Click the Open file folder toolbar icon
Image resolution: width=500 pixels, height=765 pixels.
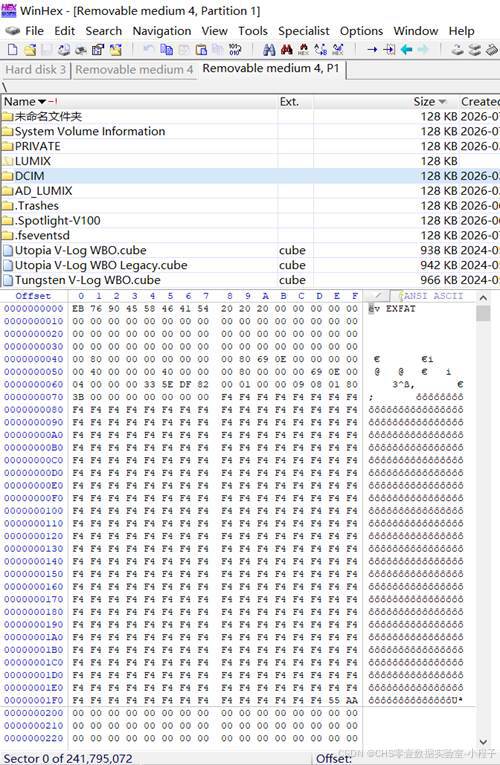pos(30,49)
